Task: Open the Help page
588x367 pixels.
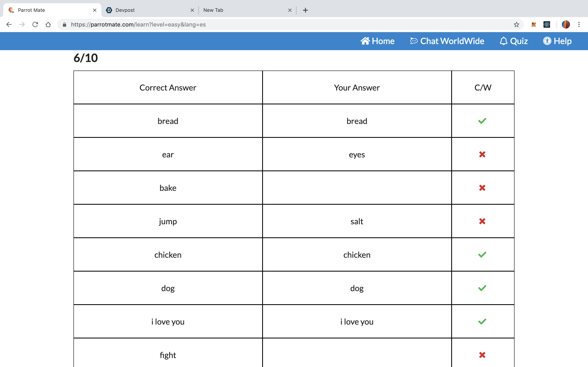Action: (557, 41)
